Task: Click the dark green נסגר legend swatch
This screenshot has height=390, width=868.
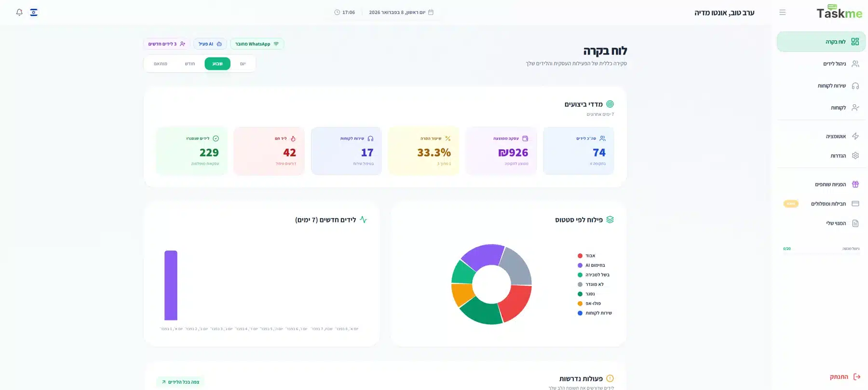Action: tap(580, 294)
